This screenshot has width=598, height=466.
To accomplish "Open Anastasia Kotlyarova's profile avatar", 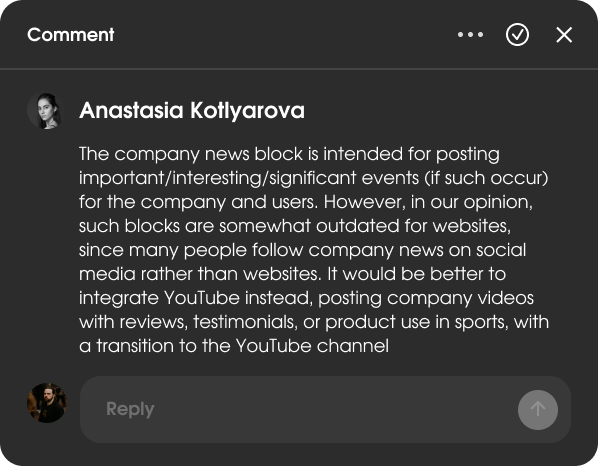I will coord(45,111).
